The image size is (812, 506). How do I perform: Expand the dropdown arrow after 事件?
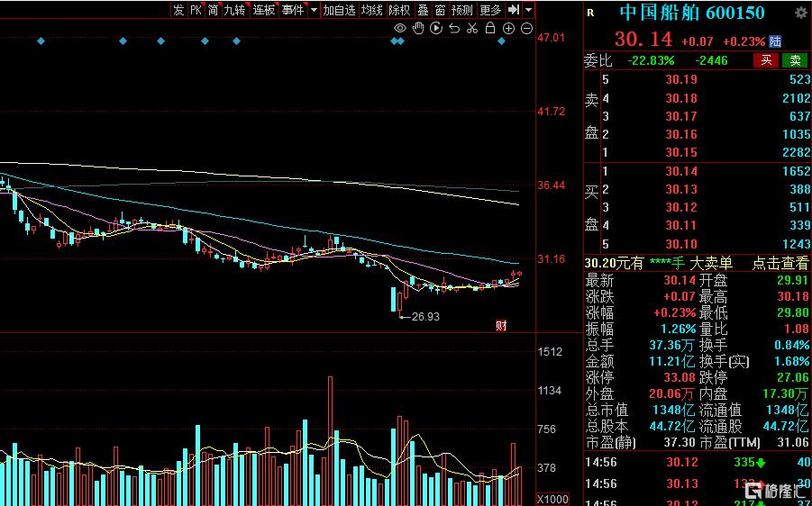point(314,10)
